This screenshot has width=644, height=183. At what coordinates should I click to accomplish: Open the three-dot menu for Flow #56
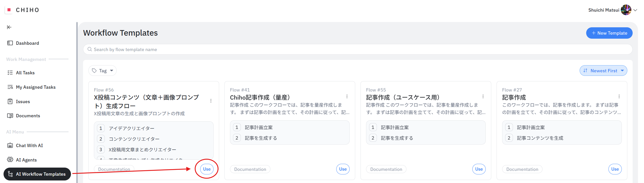click(211, 101)
